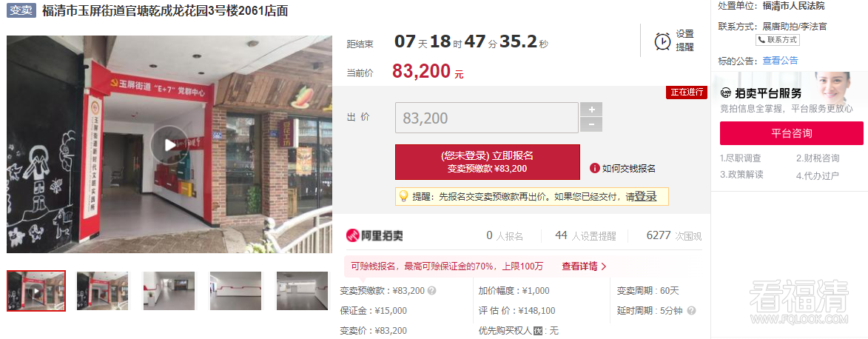
Task: Click the 登录 login link
Action: click(645, 196)
